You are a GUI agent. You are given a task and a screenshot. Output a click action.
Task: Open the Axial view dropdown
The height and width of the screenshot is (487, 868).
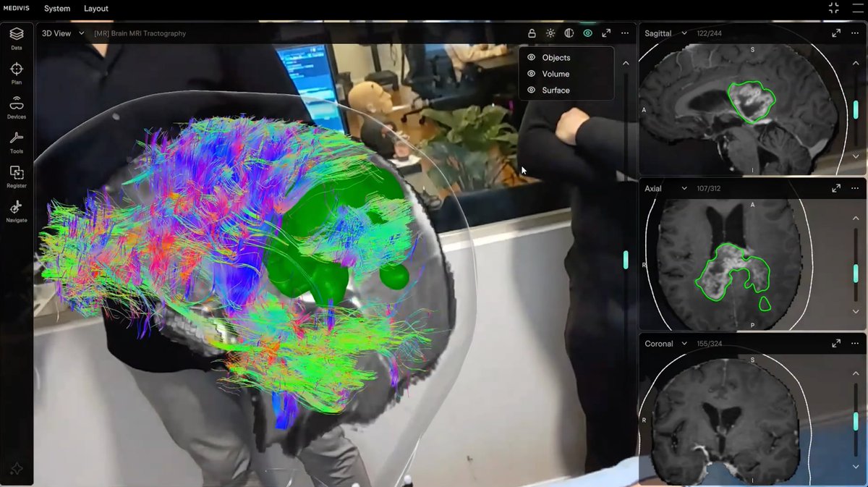click(x=665, y=188)
